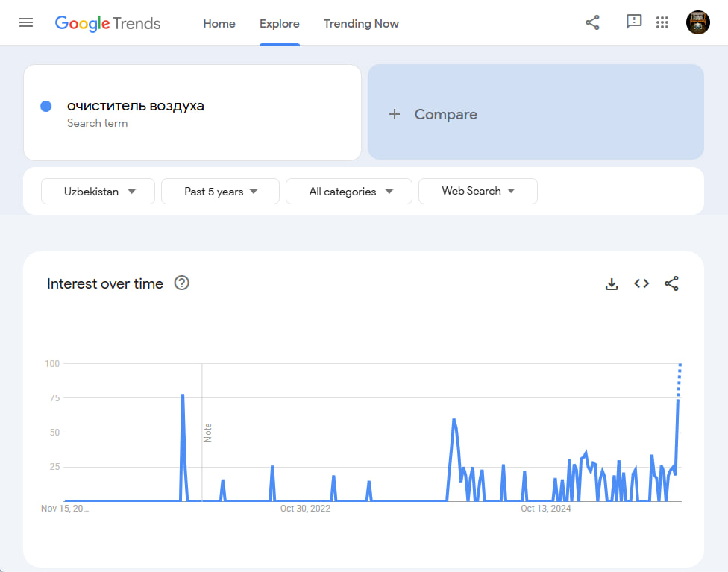Select the Explore tab
Viewport: 728px width, 572px height.
[x=280, y=24]
